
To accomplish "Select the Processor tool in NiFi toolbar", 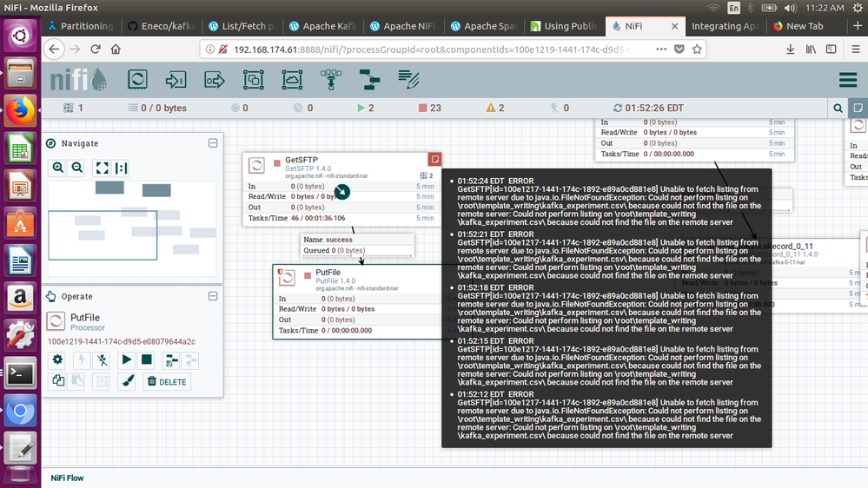I will (x=137, y=80).
